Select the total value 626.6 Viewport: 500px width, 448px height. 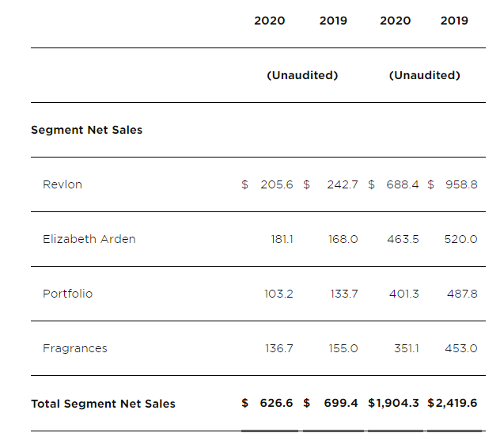click(x=277, y=403)
